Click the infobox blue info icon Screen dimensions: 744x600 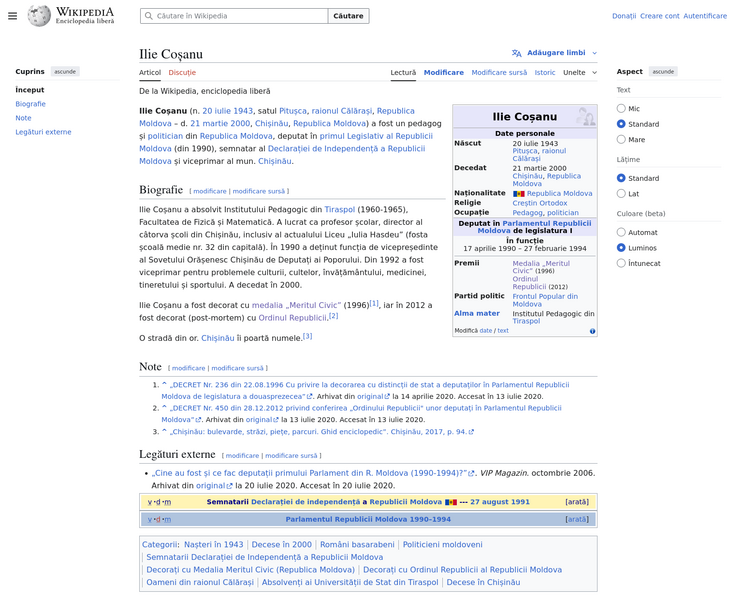tap(592, 331)
